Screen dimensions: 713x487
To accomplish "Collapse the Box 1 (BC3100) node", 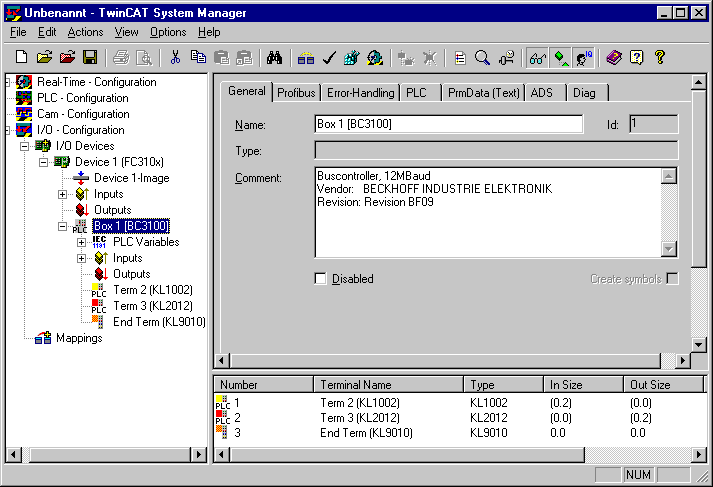I will [62, 226].
